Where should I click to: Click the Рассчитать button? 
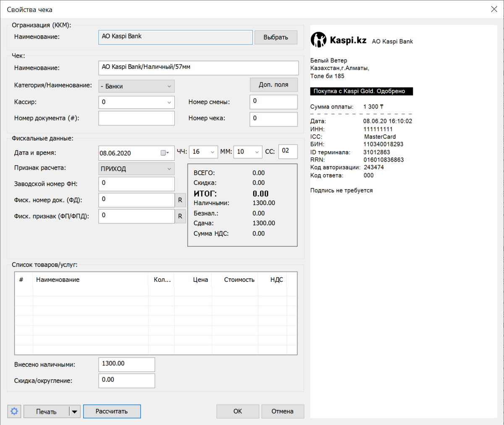[112, 411]
